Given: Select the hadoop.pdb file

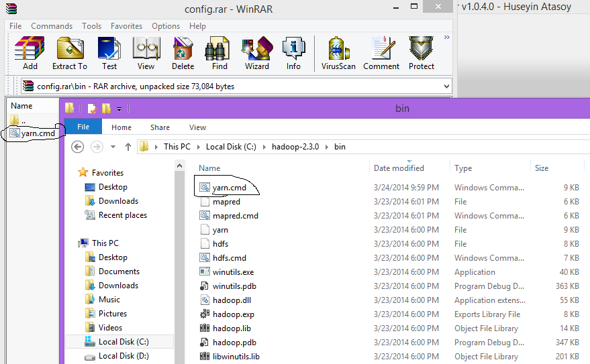Looking at the screenshot, I should tap(234, 343).
